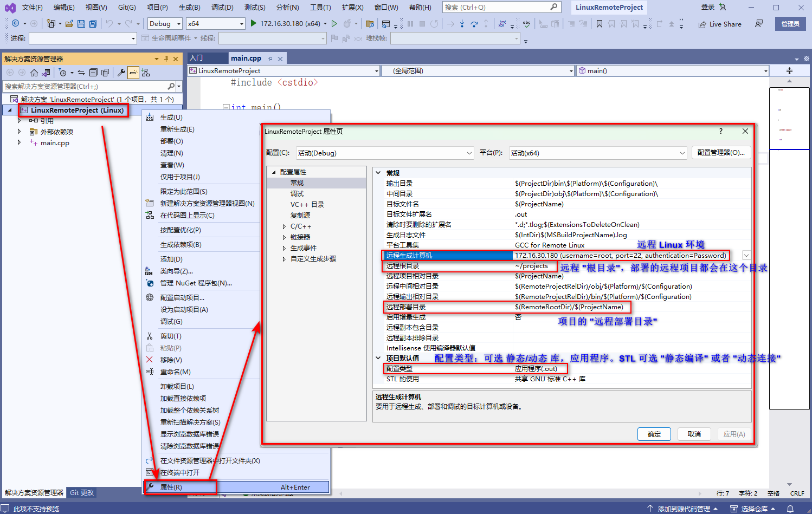Screen dimensions: 812x514
Task: Click the Find in Files icon
Action: [370, 24]
